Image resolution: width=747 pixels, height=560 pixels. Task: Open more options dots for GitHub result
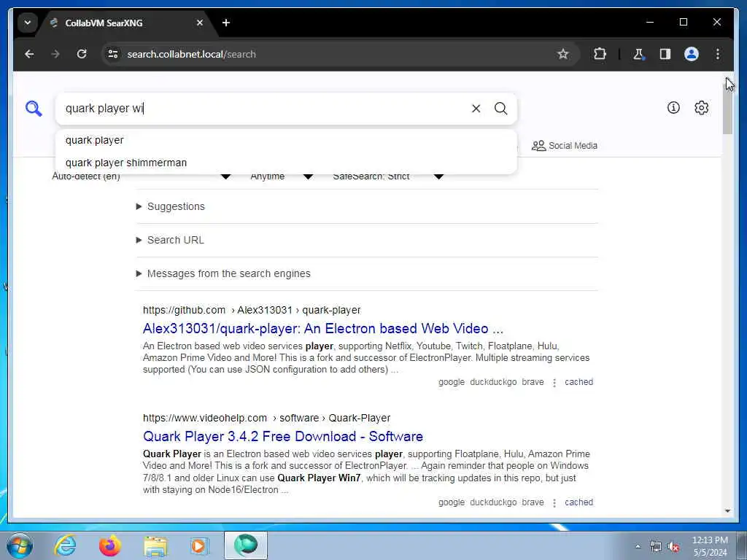pyautogui.click(x=554, y=382)
